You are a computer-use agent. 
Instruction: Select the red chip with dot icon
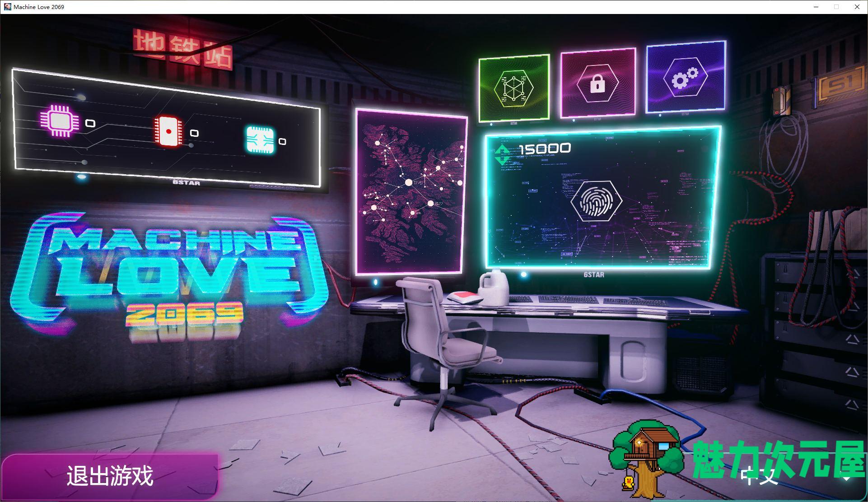(x=168, y=131)
